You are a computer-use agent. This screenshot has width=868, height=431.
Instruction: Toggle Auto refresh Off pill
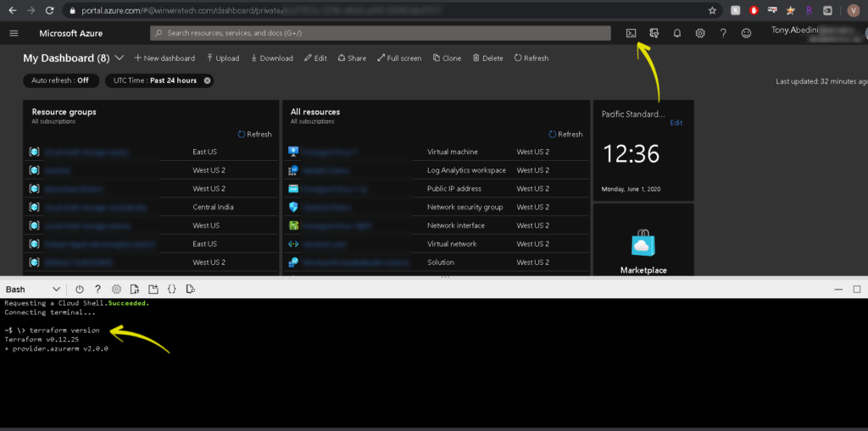[x=60, y=80]
